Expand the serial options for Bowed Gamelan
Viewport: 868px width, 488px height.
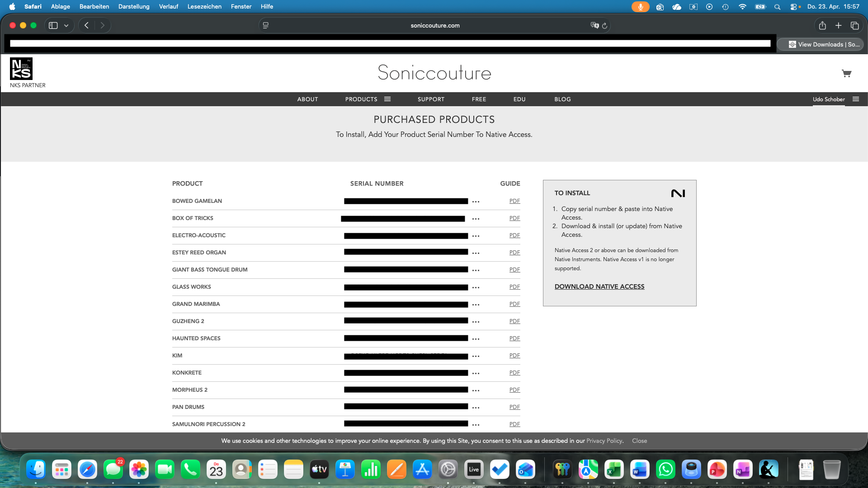tap(476, 202)
